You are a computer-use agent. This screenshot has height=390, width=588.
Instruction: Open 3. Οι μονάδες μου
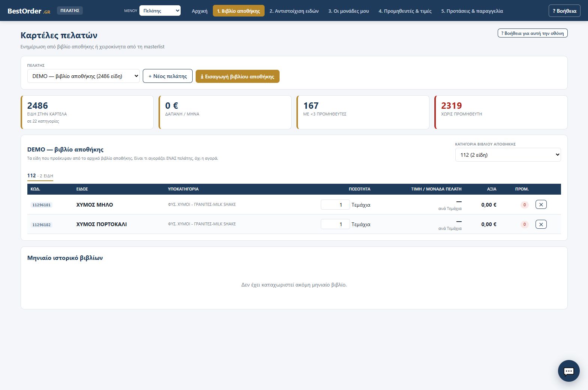[349, 11]
